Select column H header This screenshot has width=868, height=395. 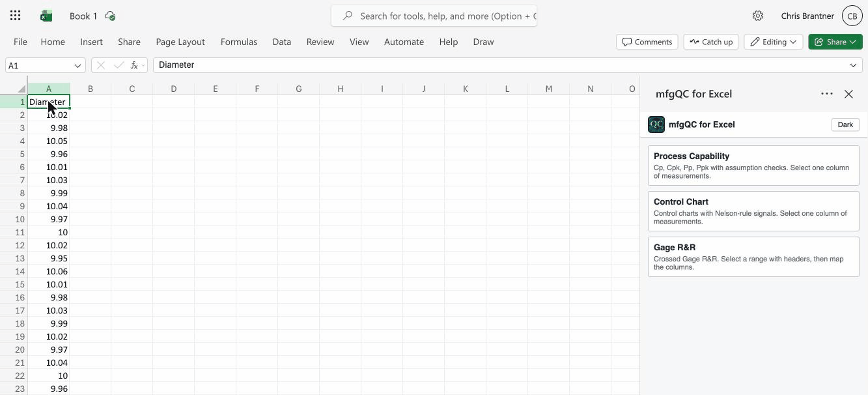pos(341,89)
